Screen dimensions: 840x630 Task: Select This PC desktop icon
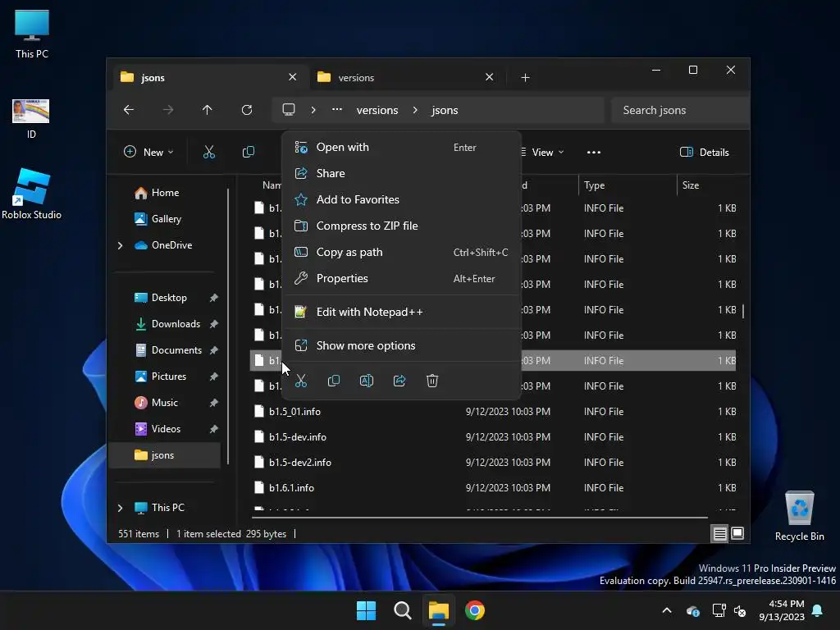pyautogui.click(x=32, y=34)
